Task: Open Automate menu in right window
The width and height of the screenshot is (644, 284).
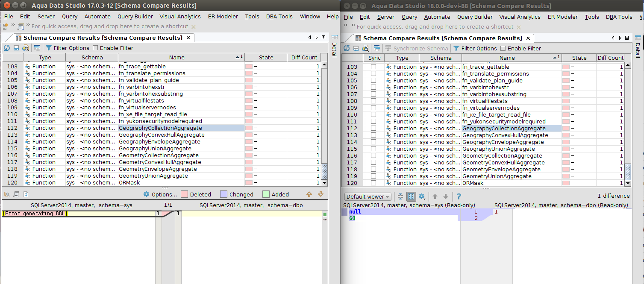Action: 437,17
